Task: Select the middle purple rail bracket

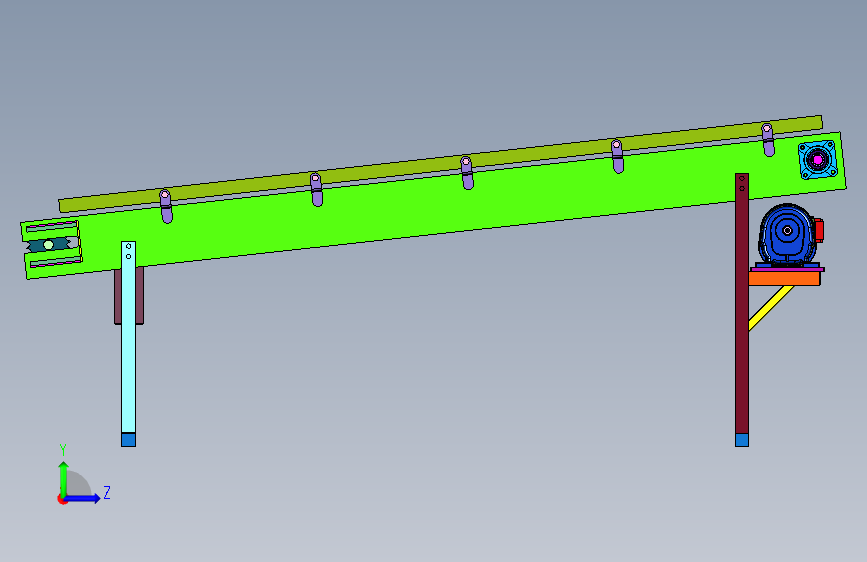Action: (x=467, y=173)
